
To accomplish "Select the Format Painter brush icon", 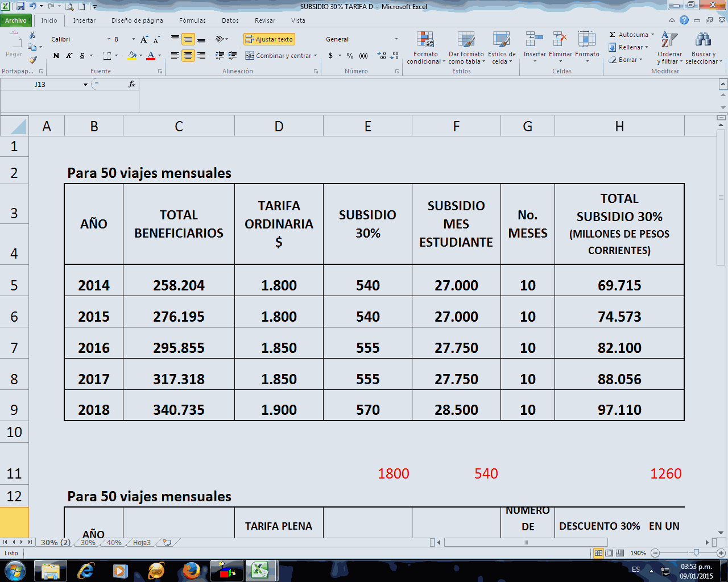I will (x=32, y=60).
